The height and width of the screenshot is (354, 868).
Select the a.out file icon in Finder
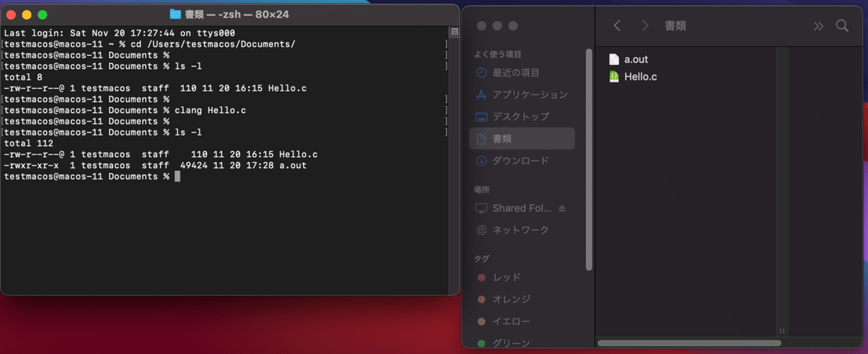(614, 59)
